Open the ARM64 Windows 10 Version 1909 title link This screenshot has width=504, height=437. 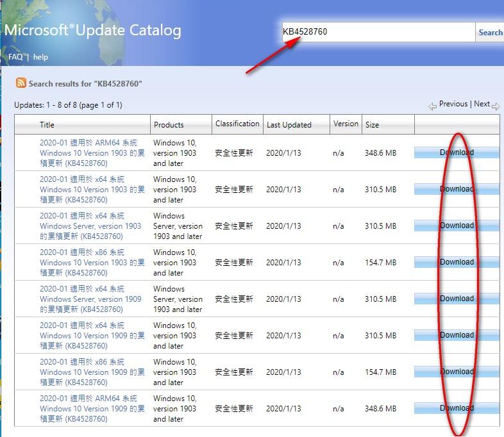[x=92, y=409]
